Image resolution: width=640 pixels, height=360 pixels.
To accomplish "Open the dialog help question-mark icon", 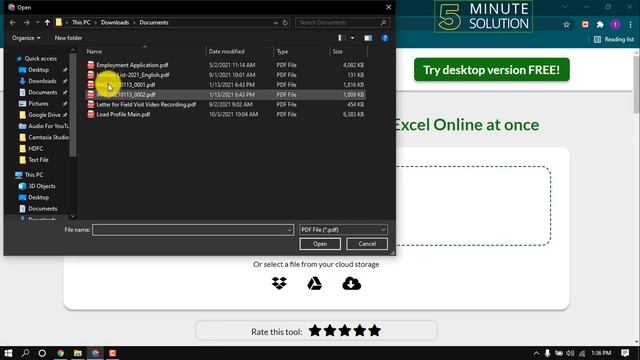I will (x=384, y=38).
